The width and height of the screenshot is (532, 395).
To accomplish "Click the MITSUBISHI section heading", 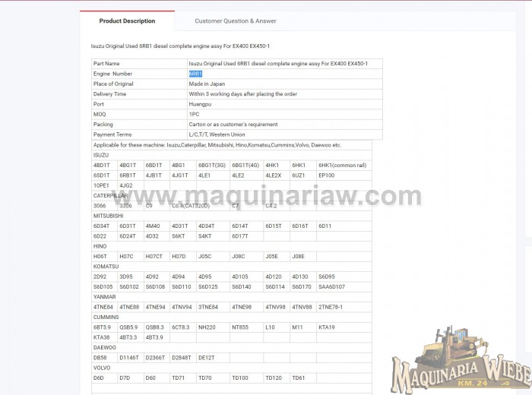I will point(106,216).
